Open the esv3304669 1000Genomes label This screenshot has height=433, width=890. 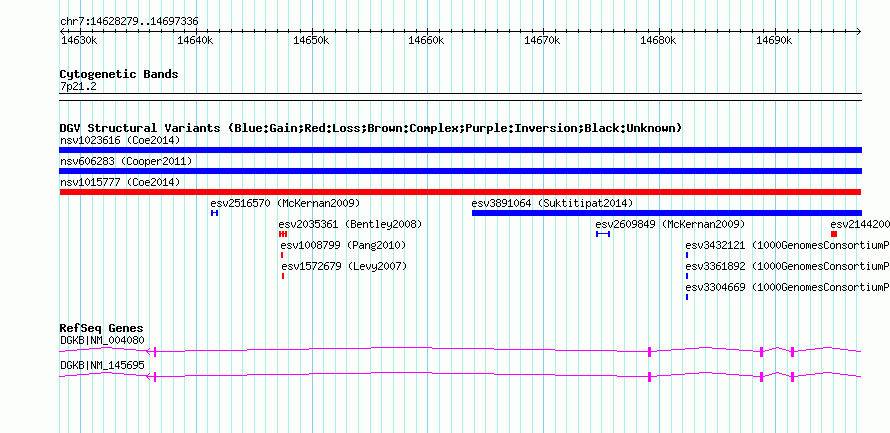[787, 287]
